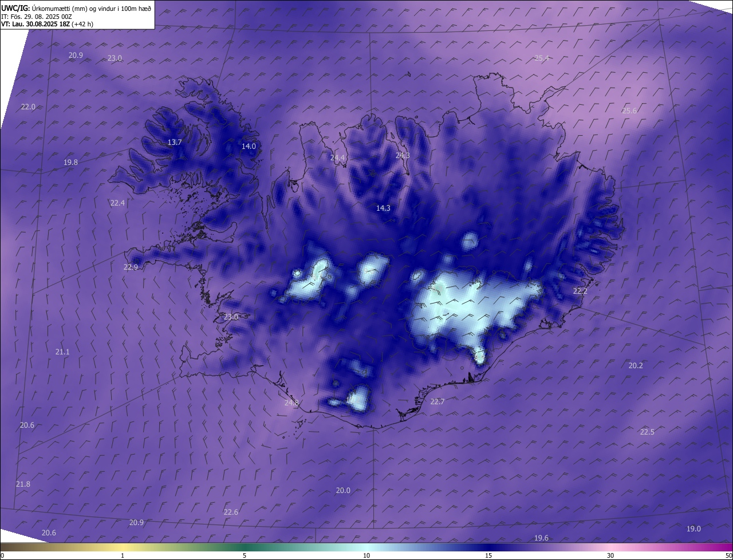The height and width of the screenshot is (560, 733).
Task: Click the colorbar tick labeled 0
Action: [x=2, y=556]
